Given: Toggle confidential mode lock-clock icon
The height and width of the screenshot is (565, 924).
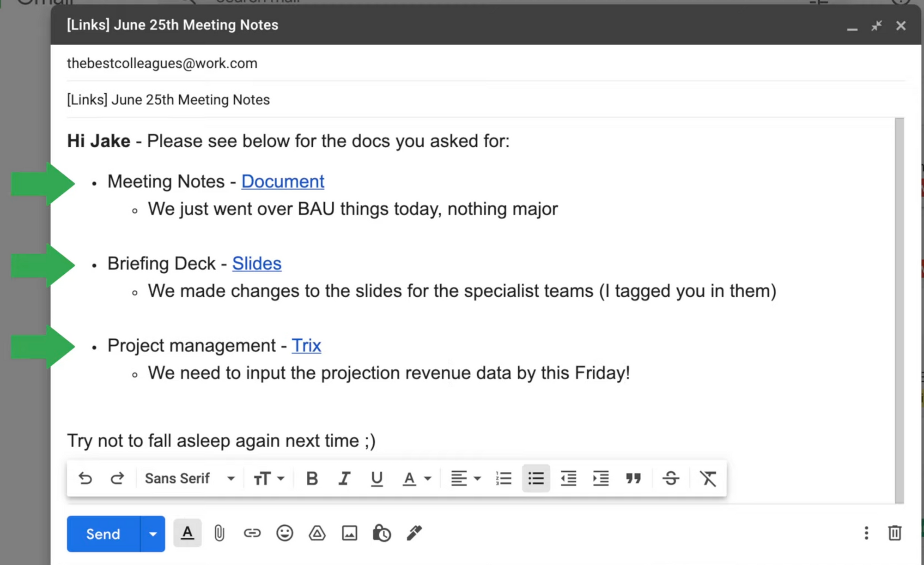Looking at the screenshot, I should 382,534.
